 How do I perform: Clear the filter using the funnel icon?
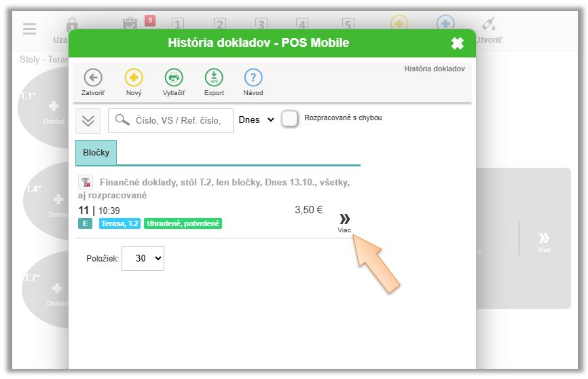point(86,182)
